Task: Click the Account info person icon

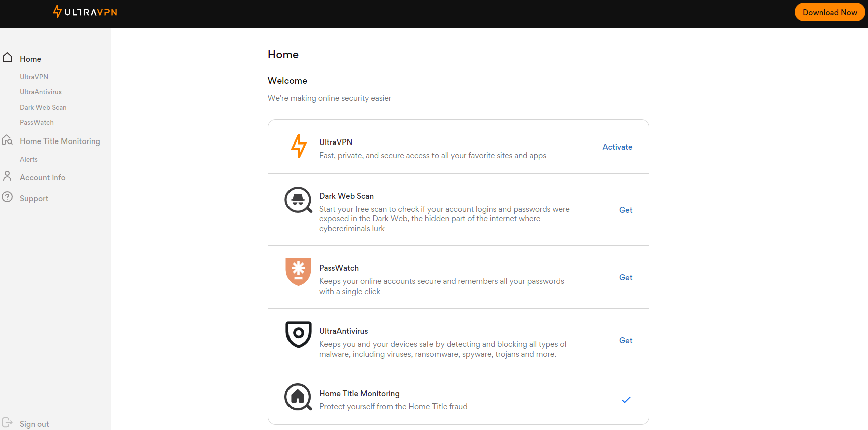Action: (7, 176)
